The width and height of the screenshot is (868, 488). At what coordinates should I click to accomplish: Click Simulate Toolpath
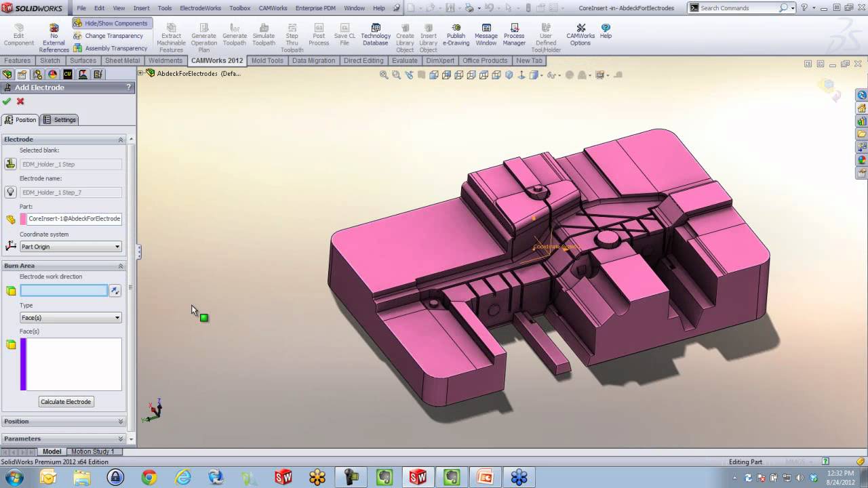(264, 35)
